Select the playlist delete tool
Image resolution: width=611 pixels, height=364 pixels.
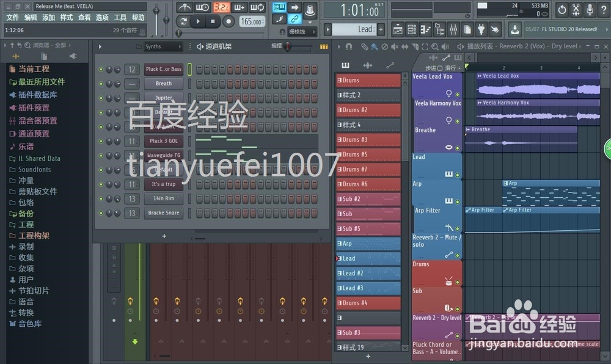[x=384, y=46]
